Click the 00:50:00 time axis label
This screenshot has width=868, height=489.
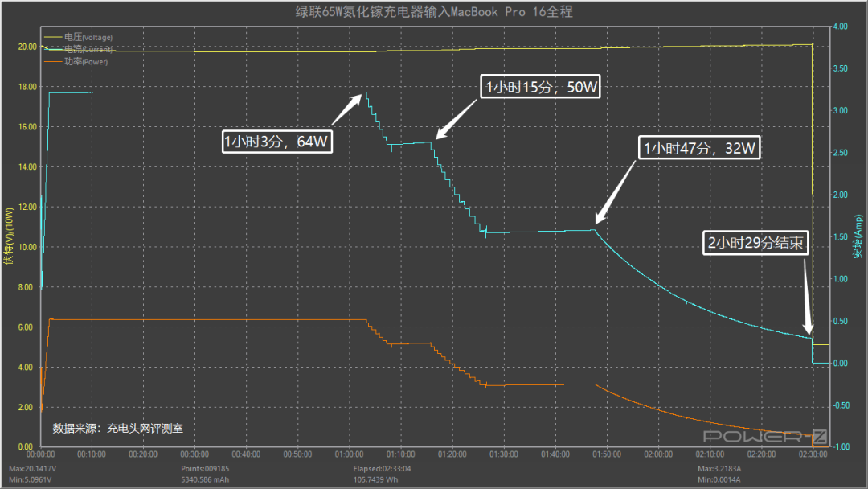[298, 454]
